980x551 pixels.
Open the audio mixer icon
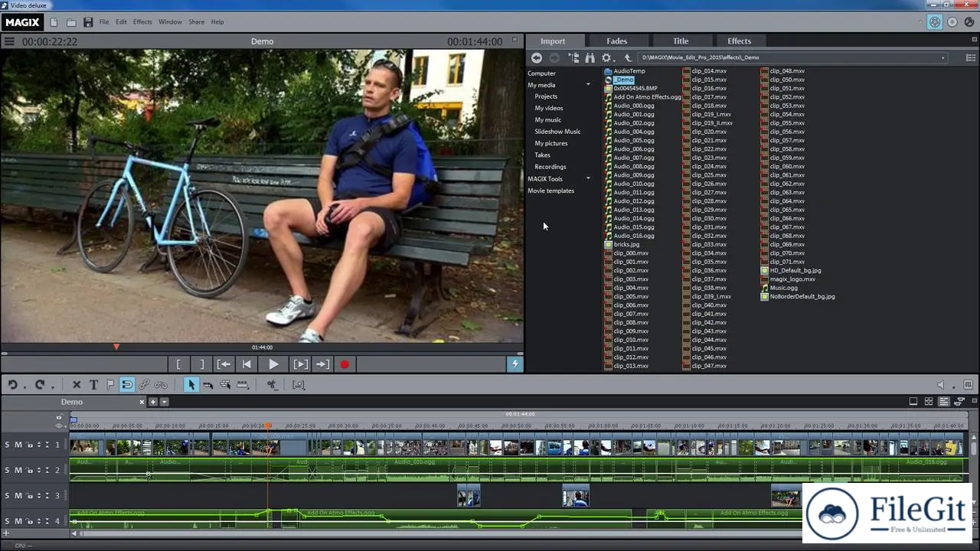pyautogui.click(x=969, y=385)
